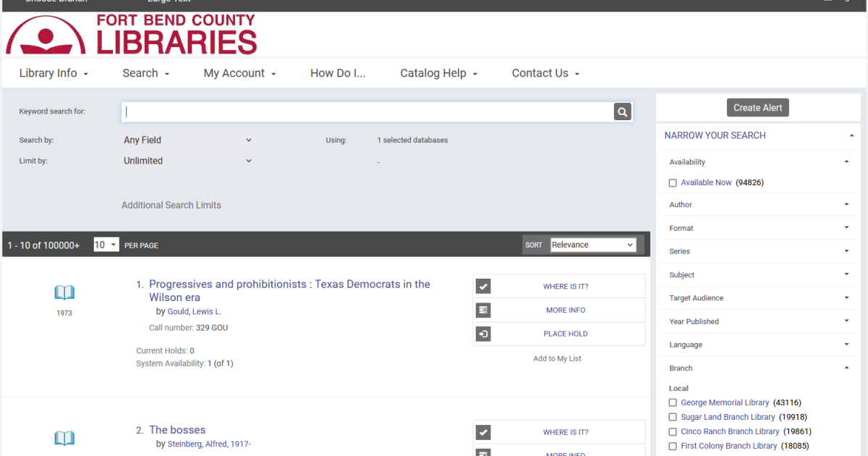Click into the keyword search input field

[367, 111]
